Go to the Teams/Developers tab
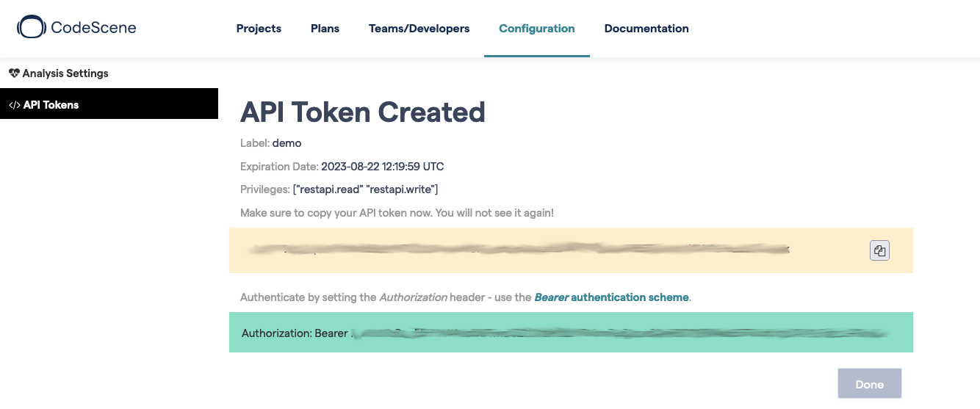Image resolution: width=980 pixels, height=409 pixels. click(x=419, y=29)
